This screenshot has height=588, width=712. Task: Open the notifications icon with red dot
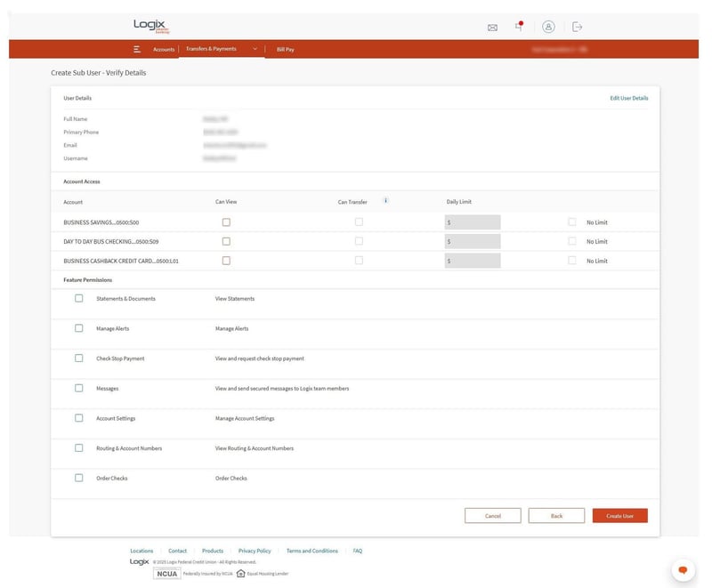[519, 27]
